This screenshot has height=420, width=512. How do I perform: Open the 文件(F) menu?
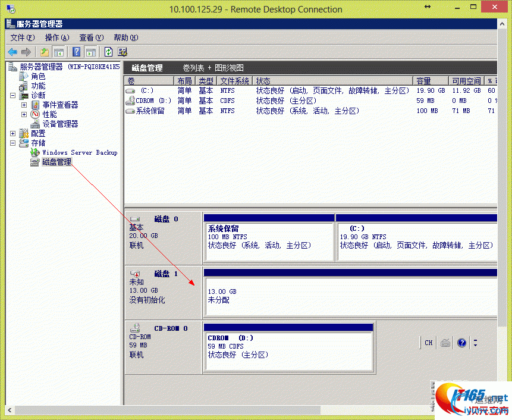point(23,37)
